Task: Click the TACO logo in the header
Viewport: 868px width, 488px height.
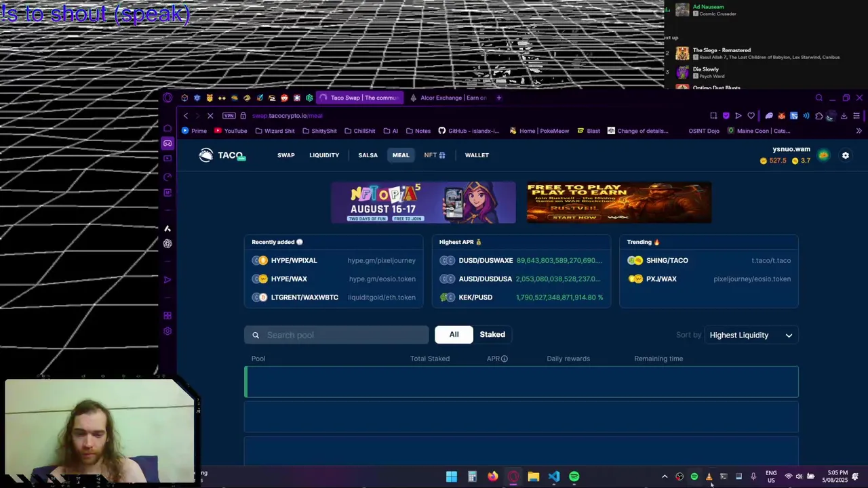Action: (x=222, y=155)
